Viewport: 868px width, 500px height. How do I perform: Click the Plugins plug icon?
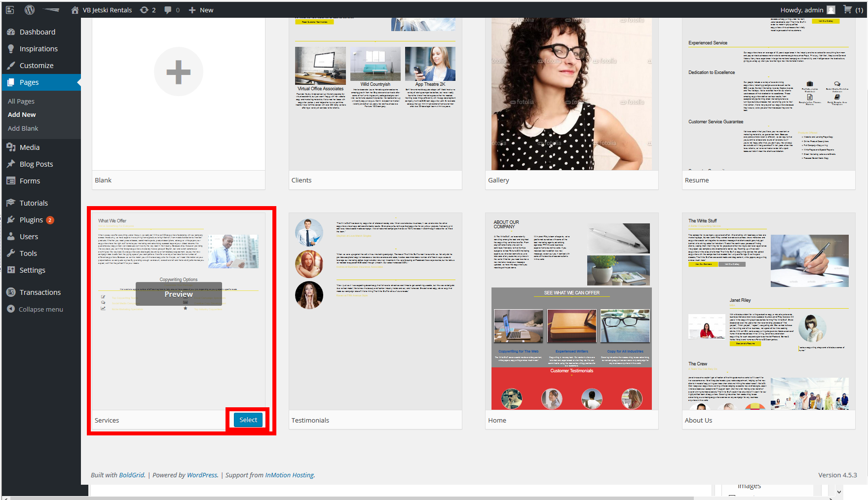click(x=11, y=220)
